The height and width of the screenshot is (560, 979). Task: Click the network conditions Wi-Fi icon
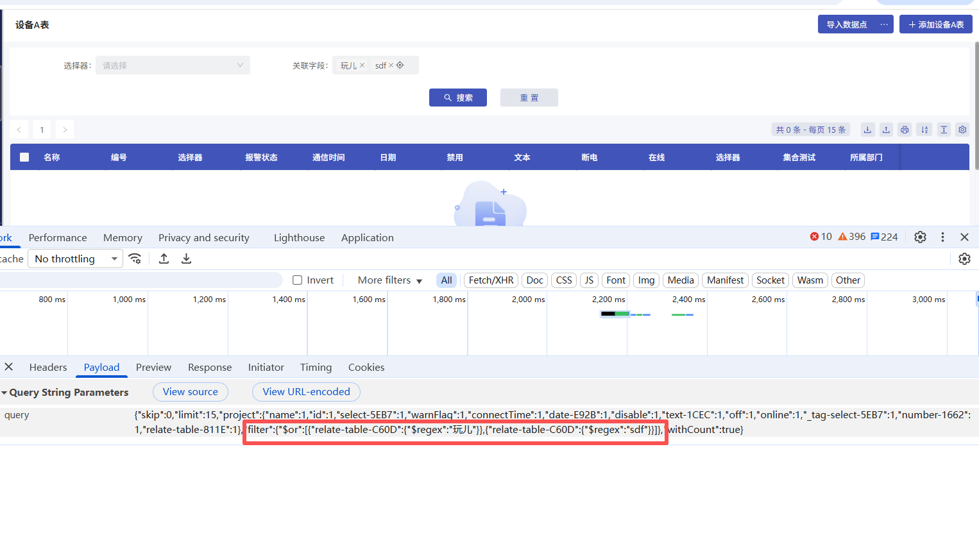point(135,259)
